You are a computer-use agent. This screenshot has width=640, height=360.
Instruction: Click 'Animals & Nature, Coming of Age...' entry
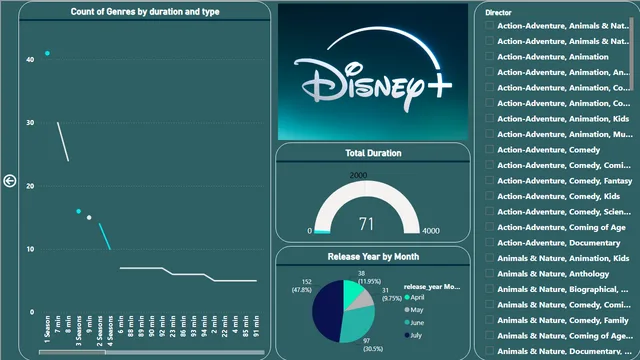pos(564,336)
